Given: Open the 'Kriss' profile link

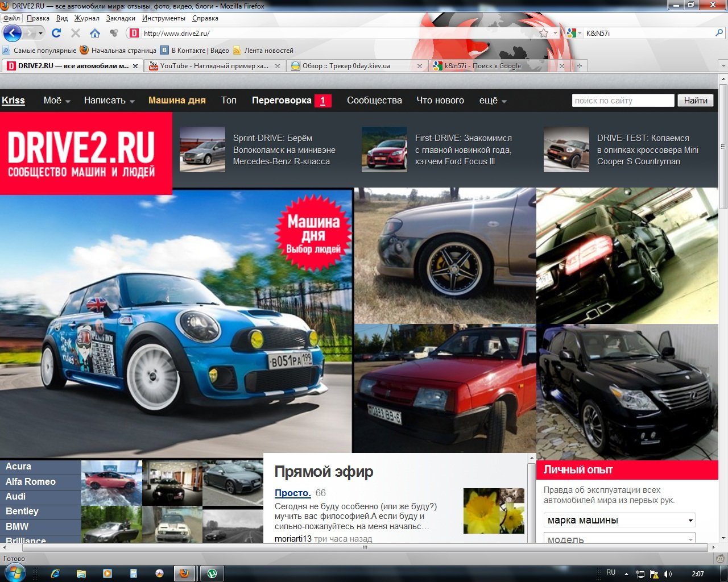Looking at the screenshot, I should click(13, 101).
